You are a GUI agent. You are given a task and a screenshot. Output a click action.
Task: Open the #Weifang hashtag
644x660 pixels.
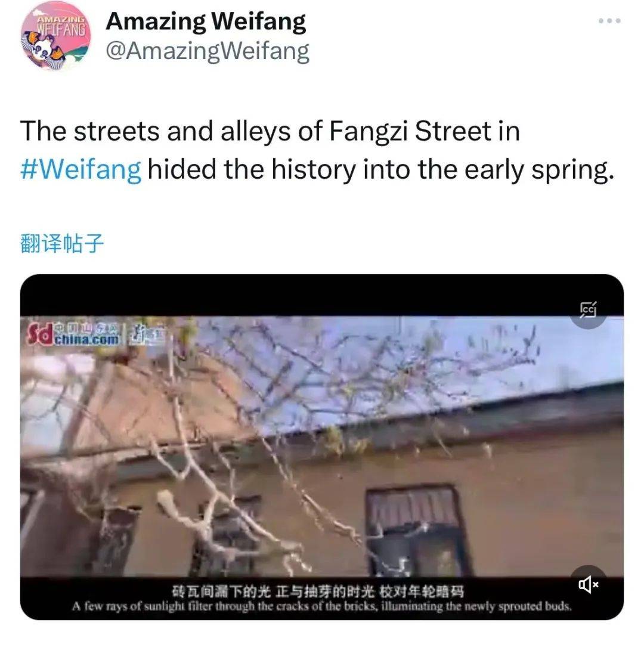pos(81,169)
